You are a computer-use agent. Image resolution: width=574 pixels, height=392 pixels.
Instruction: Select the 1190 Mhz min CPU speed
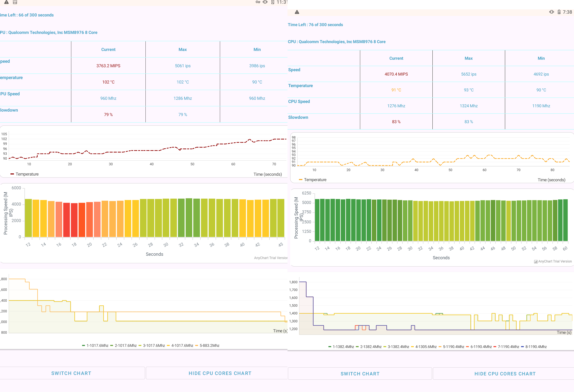pos(541,106)
